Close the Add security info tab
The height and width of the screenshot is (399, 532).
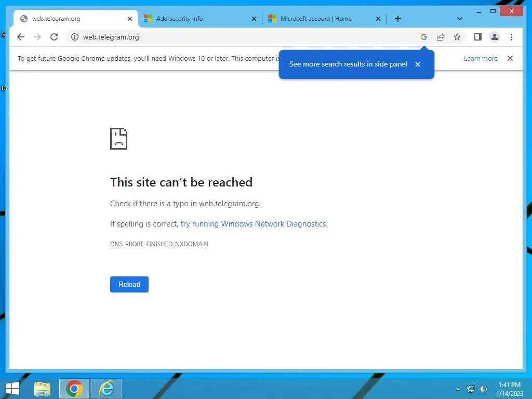tap(254, 19)
